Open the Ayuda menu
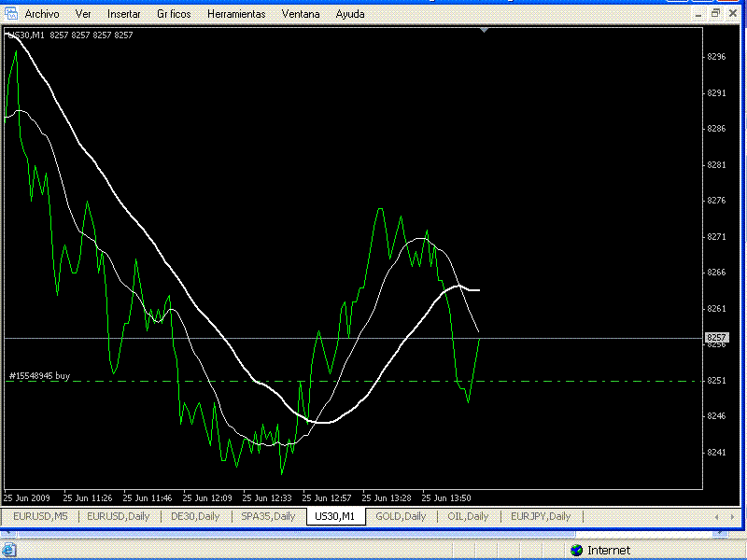This screenshot has width=747, height=560. (350, 14)
